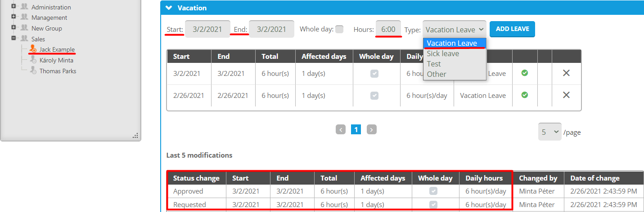Delete the 3/2/2021 leave row

click(x=566, y=73)
